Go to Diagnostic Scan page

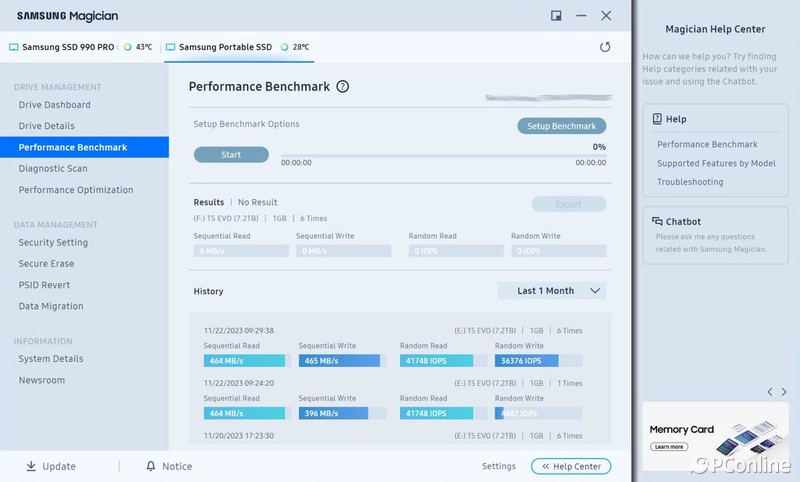(53, 169)
